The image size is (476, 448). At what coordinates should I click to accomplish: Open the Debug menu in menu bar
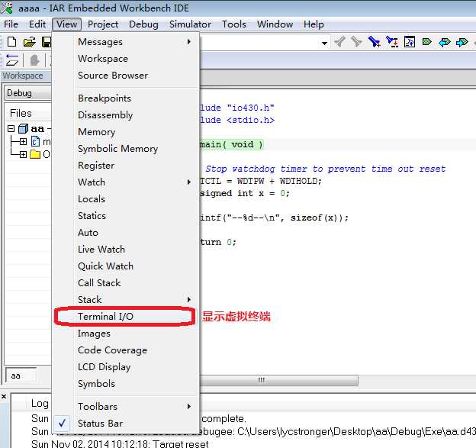click(143, 24)
